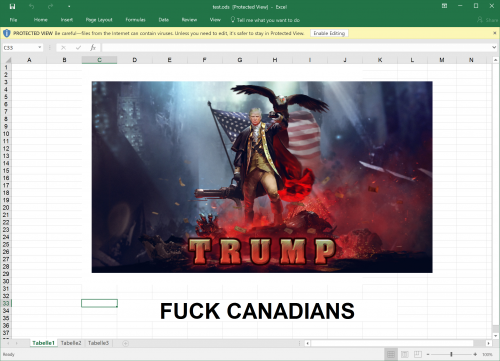Viewport: 500px width, 361px height.
Task: Switch to sheet tab Tabelle3
Action: tap(98, 343)
